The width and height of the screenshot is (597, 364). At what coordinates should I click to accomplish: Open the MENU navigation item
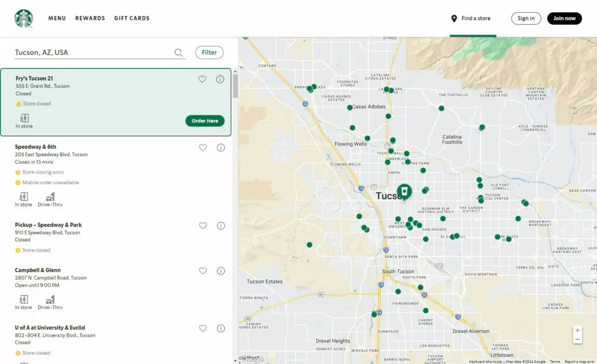coord(57,18)
